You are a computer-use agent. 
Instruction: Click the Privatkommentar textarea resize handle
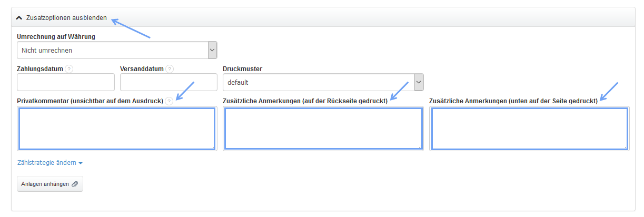coord(213,147)
